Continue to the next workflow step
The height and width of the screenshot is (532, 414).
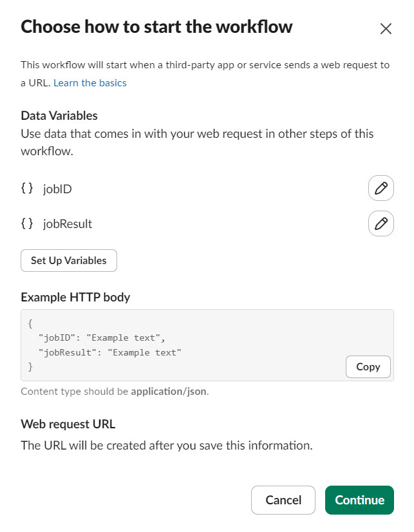point(359,500)
